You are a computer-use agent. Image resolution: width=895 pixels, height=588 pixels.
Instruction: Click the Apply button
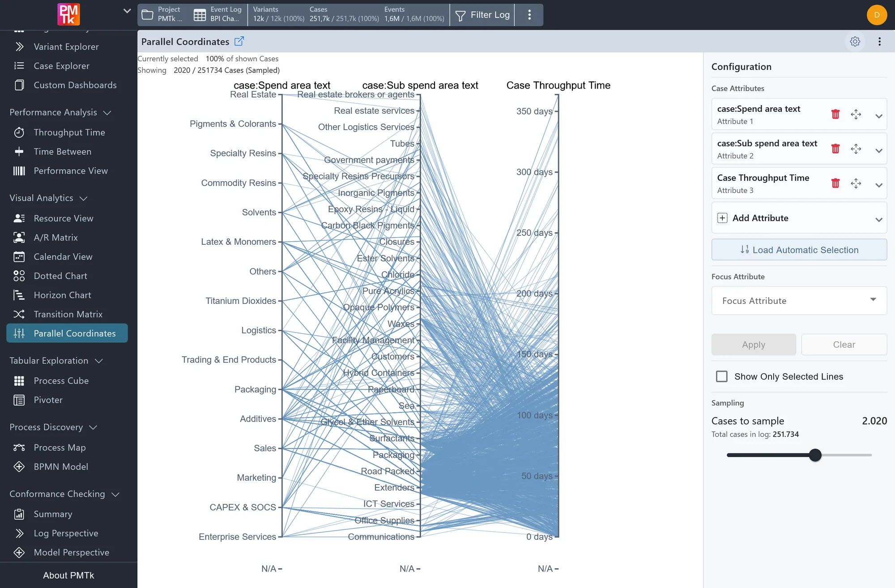[754, 345]
